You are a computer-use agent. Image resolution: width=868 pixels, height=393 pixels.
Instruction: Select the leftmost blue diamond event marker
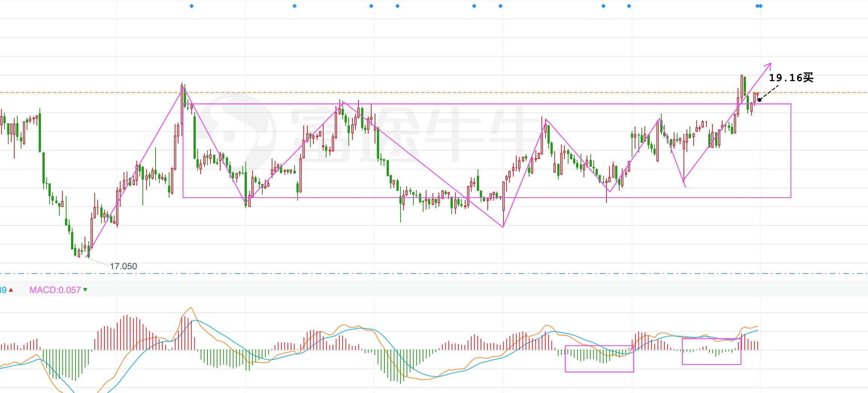point(192,6)
